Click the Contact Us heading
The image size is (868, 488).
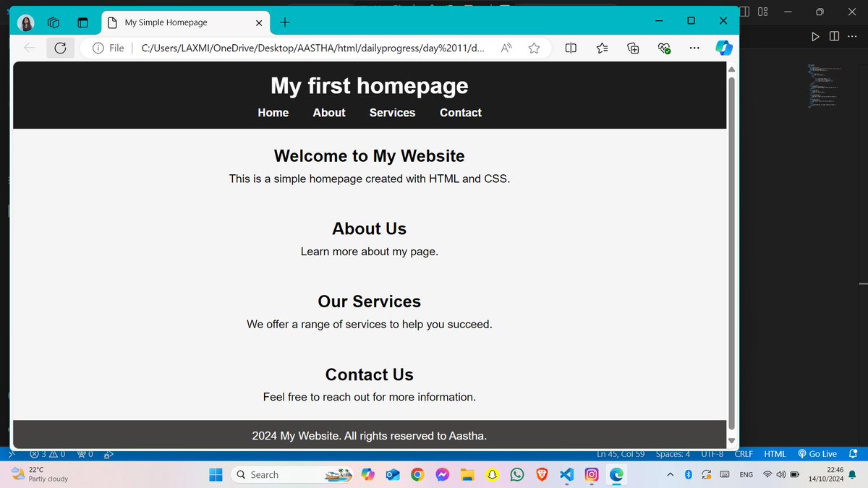coord(370,374)
